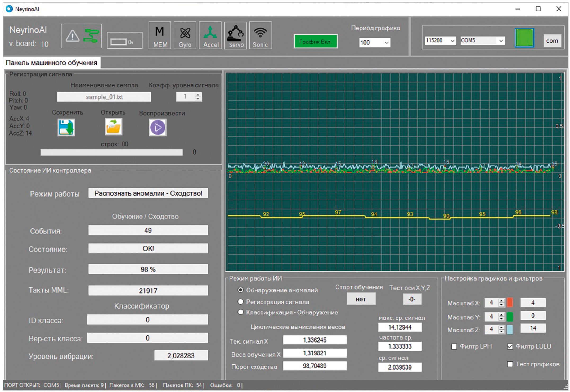Click the com connect button
570x392 pixels.
(x=552, y=41)
